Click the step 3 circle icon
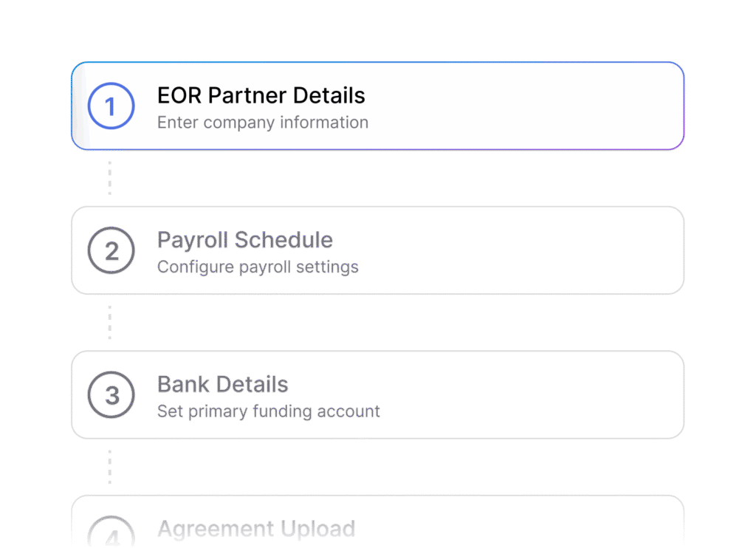The width and height of the screenshot is (756, 548). [111, 394]
